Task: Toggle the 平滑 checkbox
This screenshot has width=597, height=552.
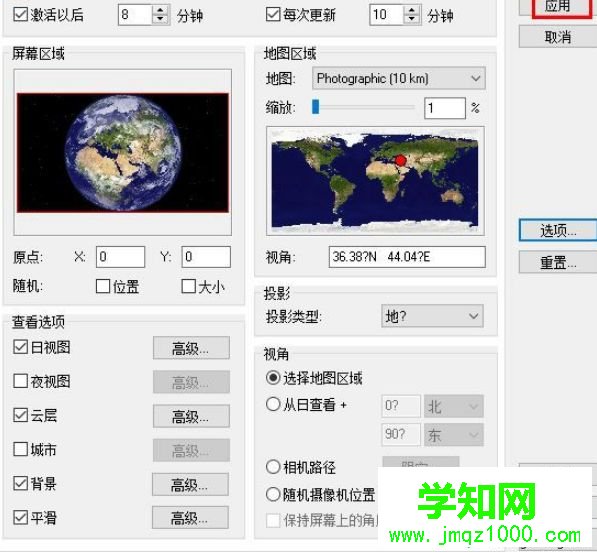Action: (20, 517)
